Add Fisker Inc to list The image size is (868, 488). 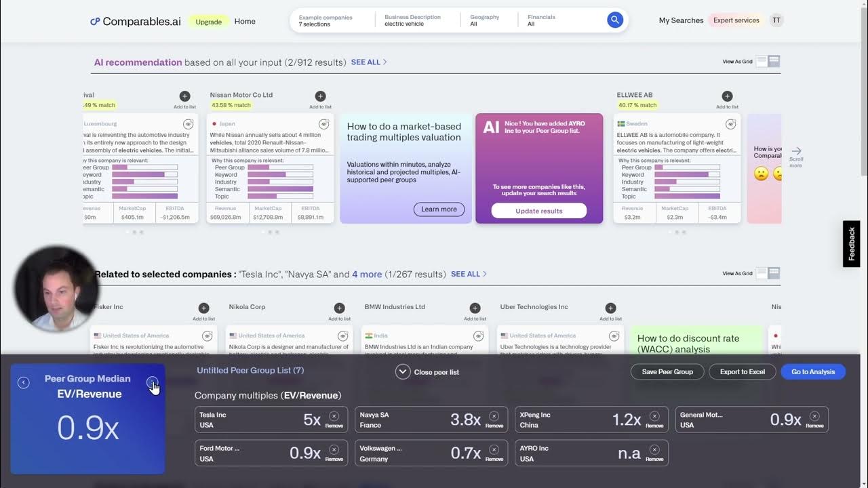click(x=203, y=308)
